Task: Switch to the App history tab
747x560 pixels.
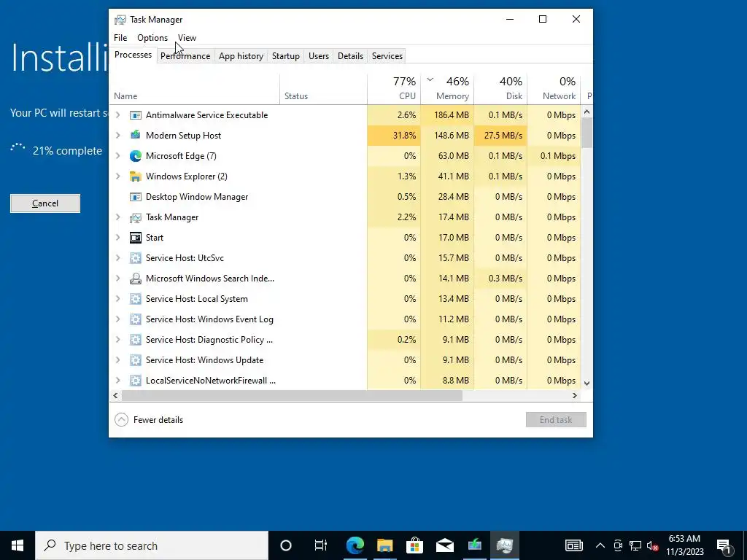Action: pos(241,56)
